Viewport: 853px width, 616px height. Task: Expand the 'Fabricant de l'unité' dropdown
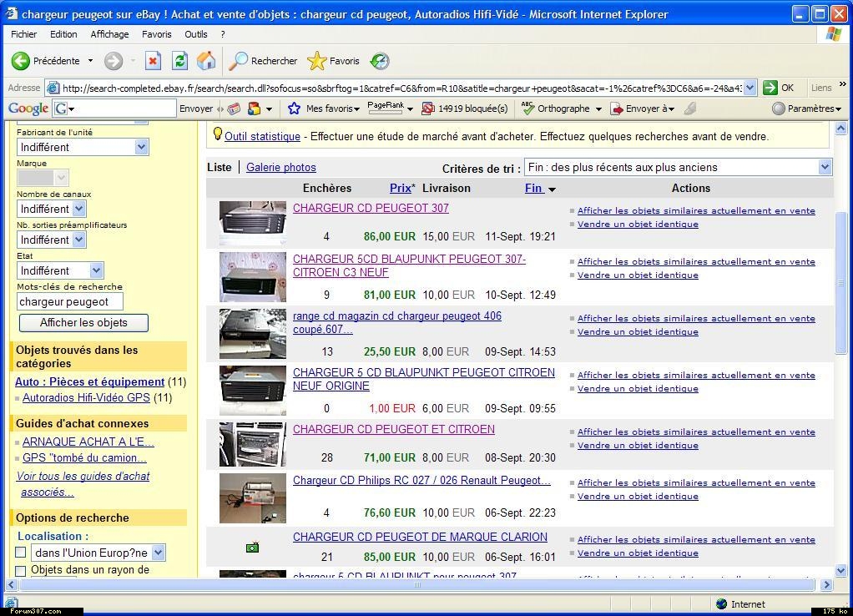pyautogui.click(x=83, y=147)
